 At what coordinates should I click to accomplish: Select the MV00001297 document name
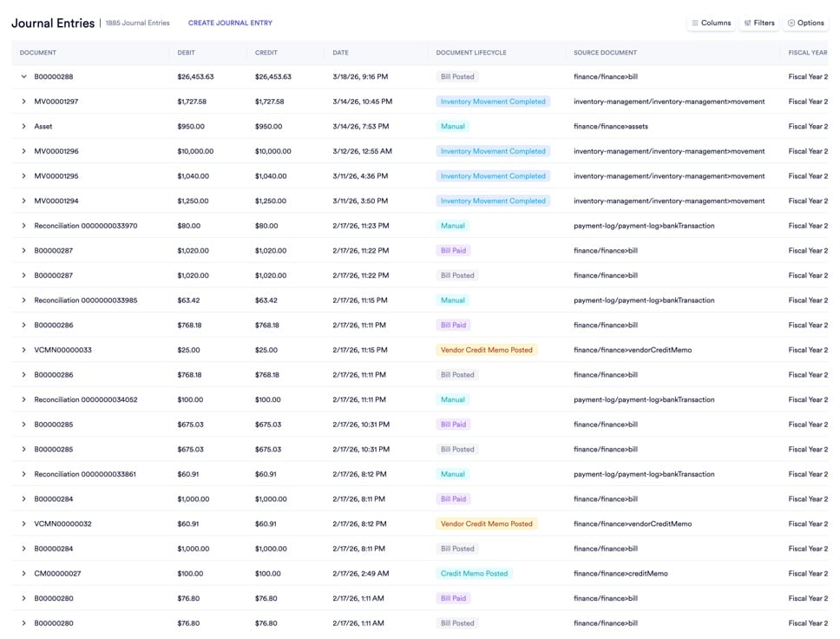(x=56, y=102)
